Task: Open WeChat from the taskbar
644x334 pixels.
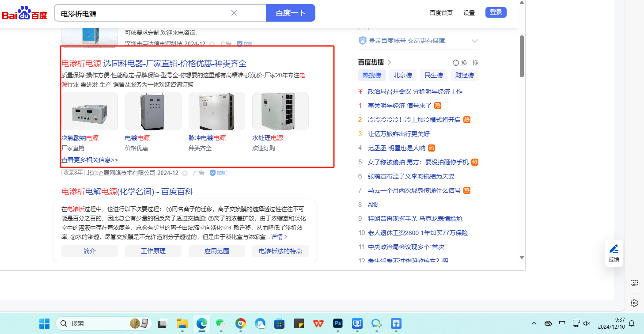Action: [221, 323]
